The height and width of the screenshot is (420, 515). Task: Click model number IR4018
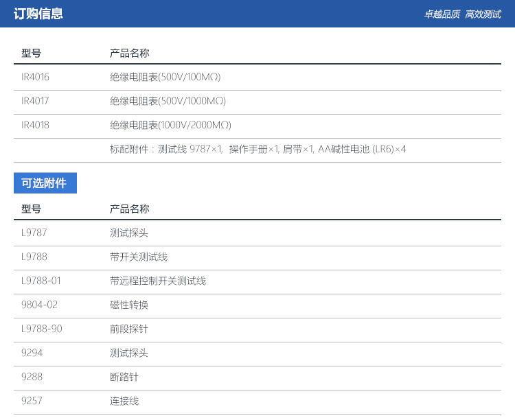pyautogui.click(x=35, y=125)
